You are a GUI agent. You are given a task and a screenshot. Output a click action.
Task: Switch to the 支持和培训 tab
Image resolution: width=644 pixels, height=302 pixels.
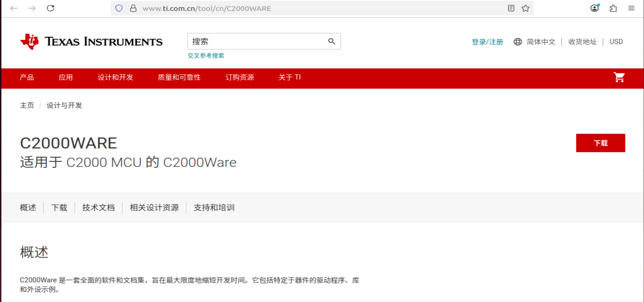(x=214, y=208)
